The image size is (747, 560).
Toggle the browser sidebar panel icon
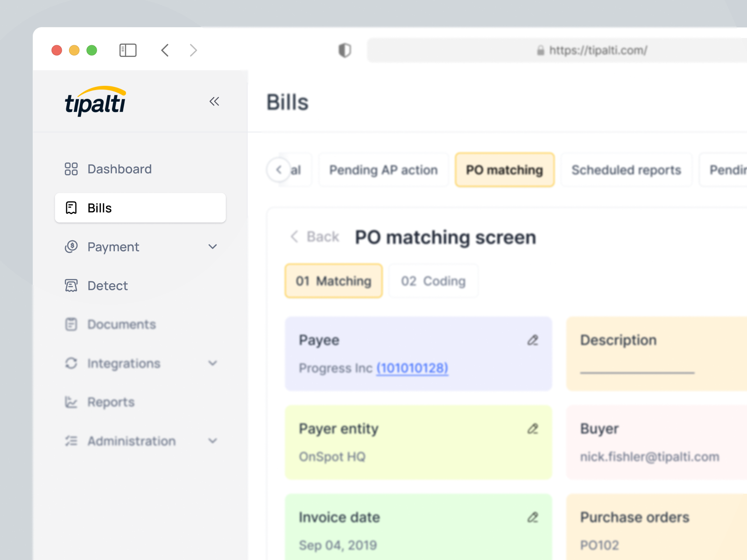click(x=127, y=50)
